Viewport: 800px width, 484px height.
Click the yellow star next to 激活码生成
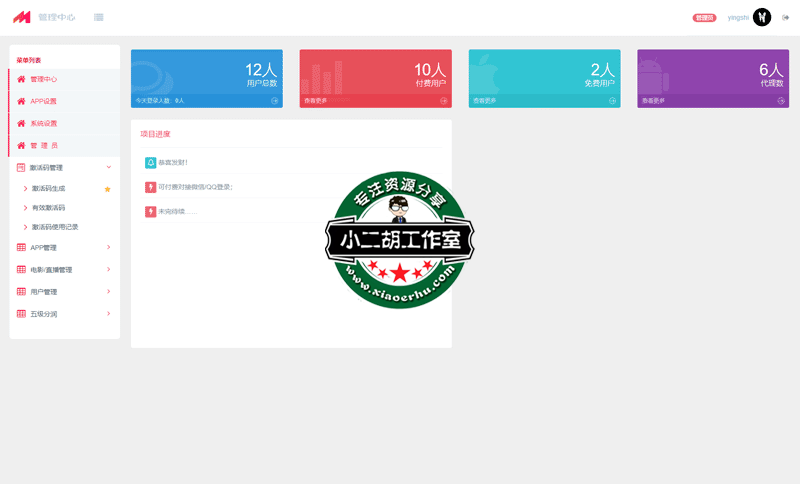point(108,189)
